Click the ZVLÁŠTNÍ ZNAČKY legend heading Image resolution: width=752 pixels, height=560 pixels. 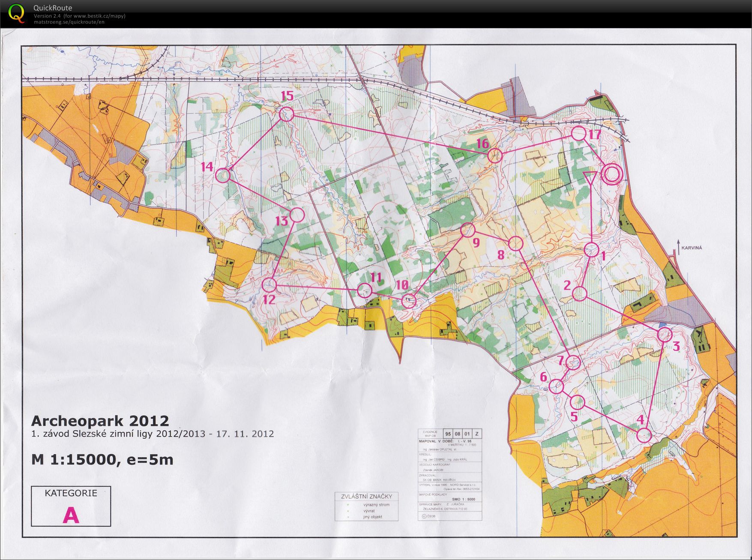366,497
